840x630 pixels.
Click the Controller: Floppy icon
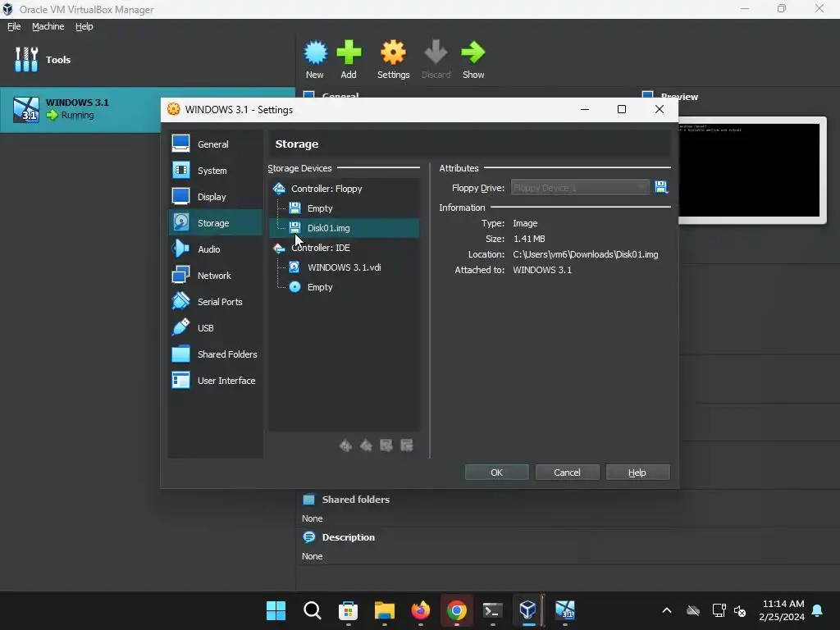279,189
